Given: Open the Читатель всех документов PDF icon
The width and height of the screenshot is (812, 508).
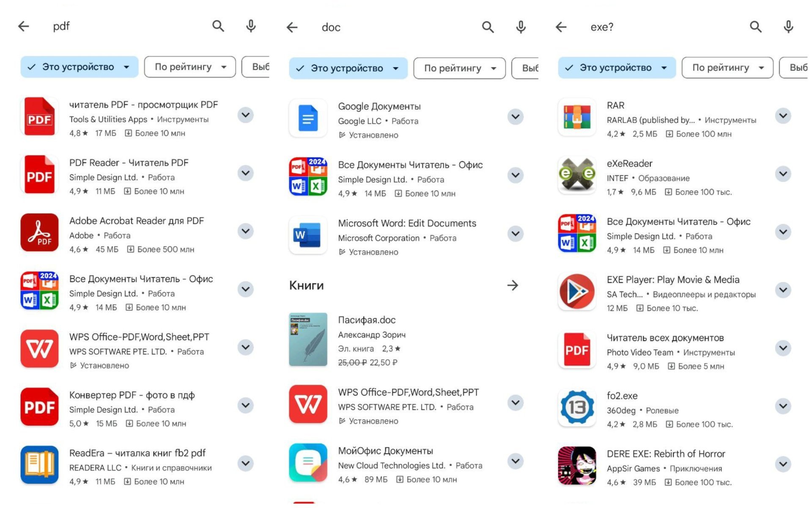Looking at the screenshot, I should (577, 349).
